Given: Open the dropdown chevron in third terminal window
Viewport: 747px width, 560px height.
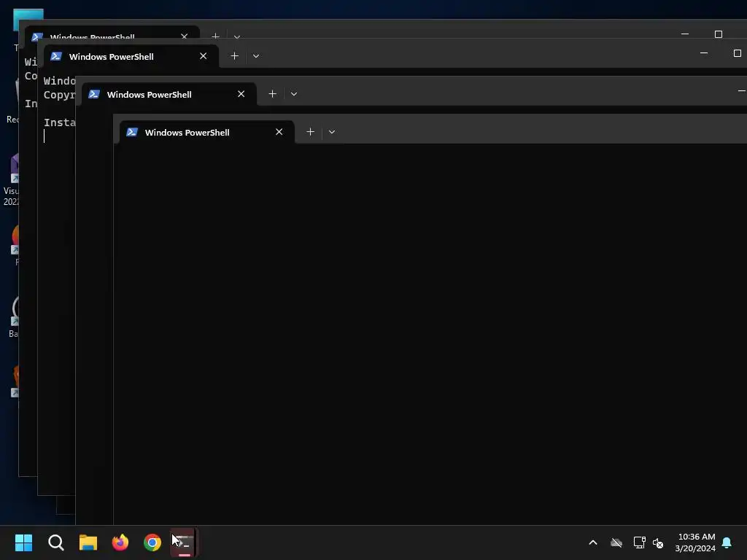Looking at the screenshot, I should point(256,55).
